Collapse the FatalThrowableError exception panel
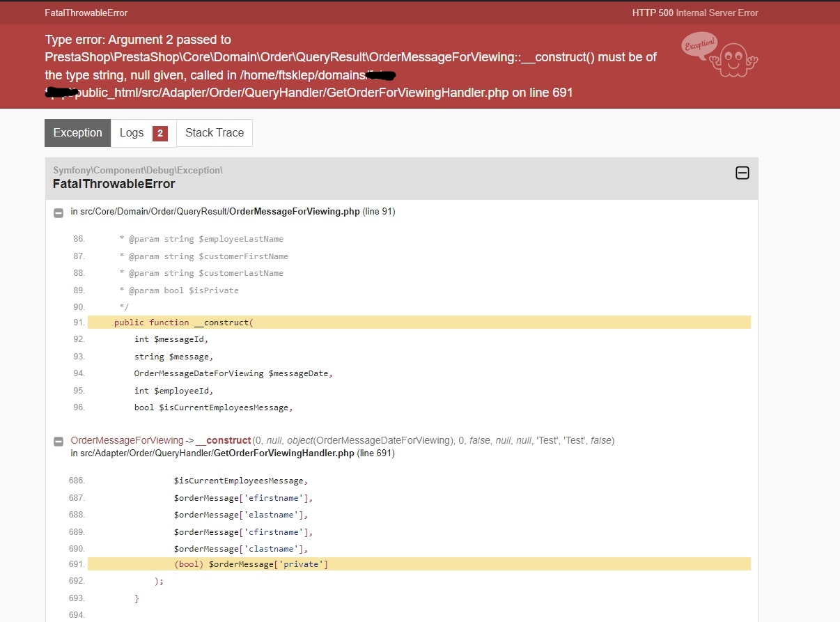The height and width of the screenshot is (622, 840). tap(742, 172)
